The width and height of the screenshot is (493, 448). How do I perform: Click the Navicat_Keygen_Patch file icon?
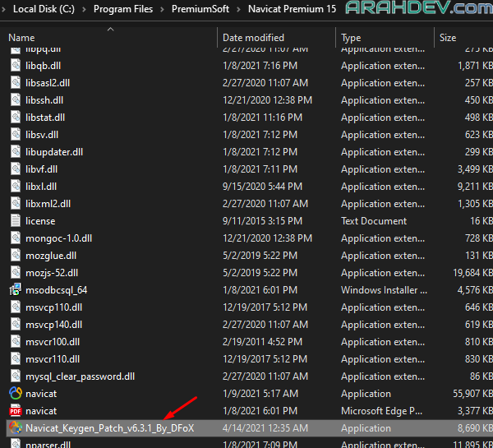[16, 427]
